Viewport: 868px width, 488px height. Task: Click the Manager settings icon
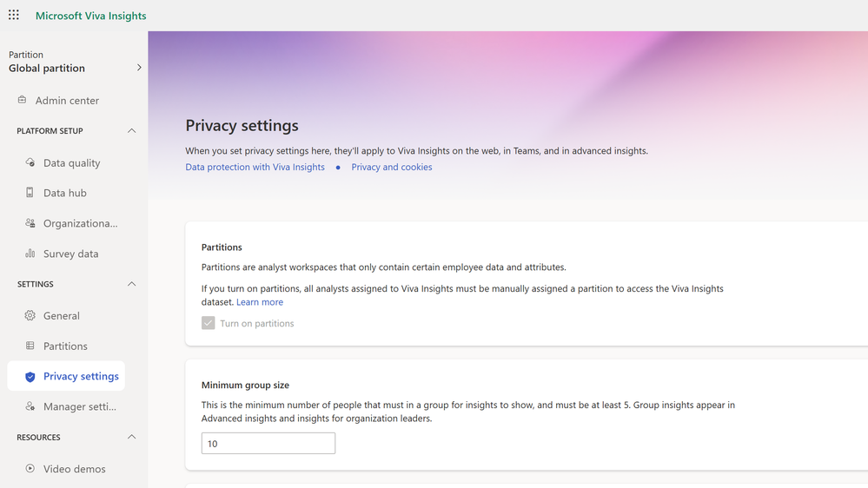click(30, 406)
